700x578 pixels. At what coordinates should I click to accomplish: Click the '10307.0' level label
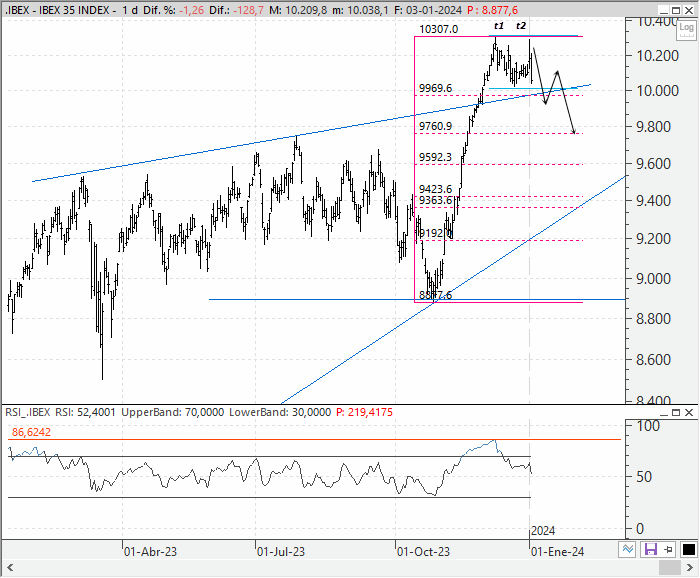[439, 29]
